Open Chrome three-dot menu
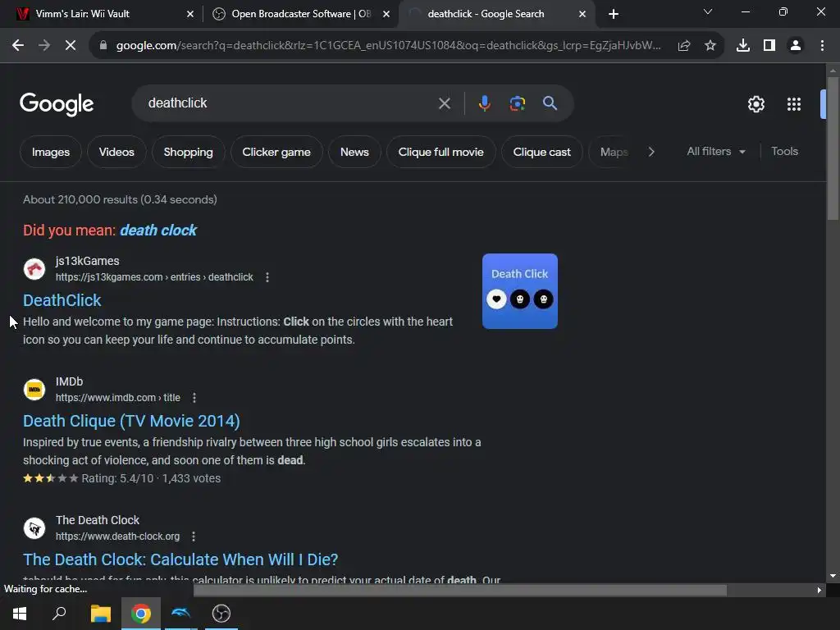The image size is (840, 630). pyautogui.click(x=822, y=46)
